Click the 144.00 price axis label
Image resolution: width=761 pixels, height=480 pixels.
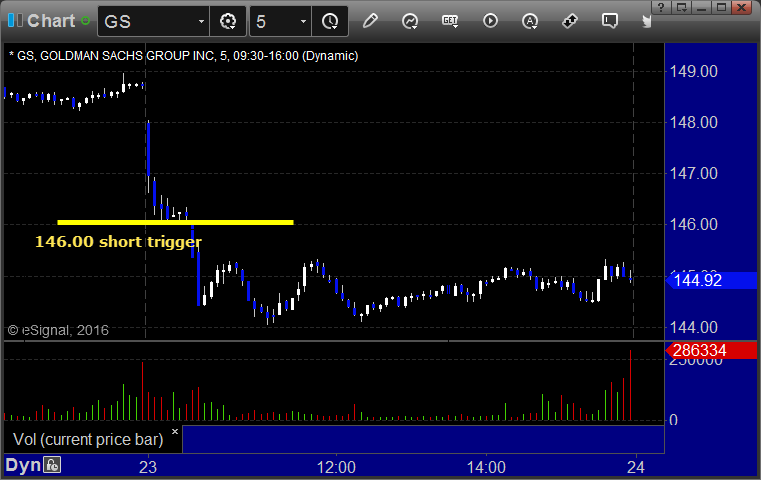[x=694, y=327]
